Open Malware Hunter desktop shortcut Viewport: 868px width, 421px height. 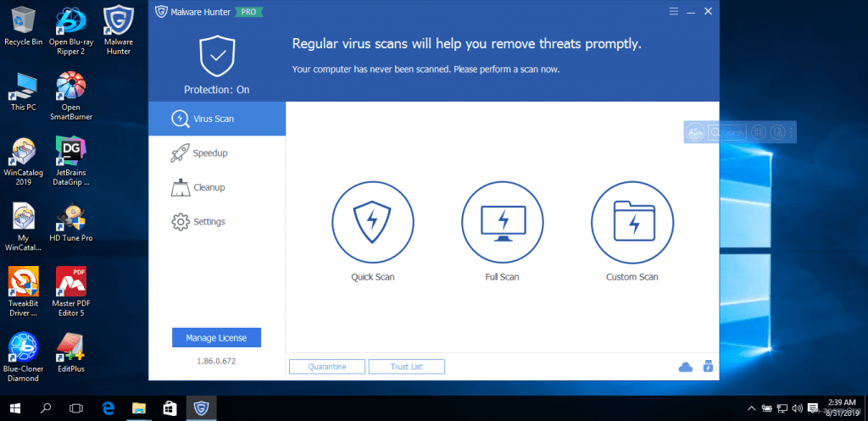(x=118, y=28)
